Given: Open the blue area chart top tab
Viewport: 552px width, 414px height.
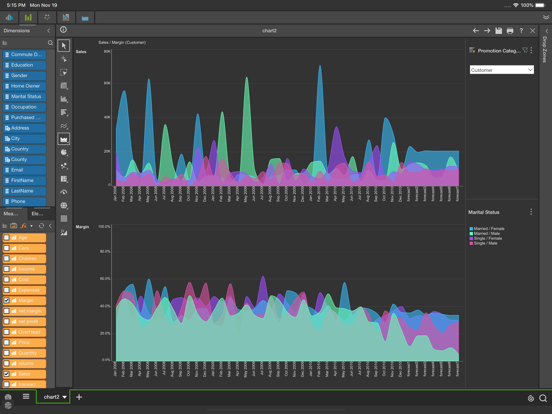Looking at the screenshot, I should pyautogui.click(x=85, y=17).
